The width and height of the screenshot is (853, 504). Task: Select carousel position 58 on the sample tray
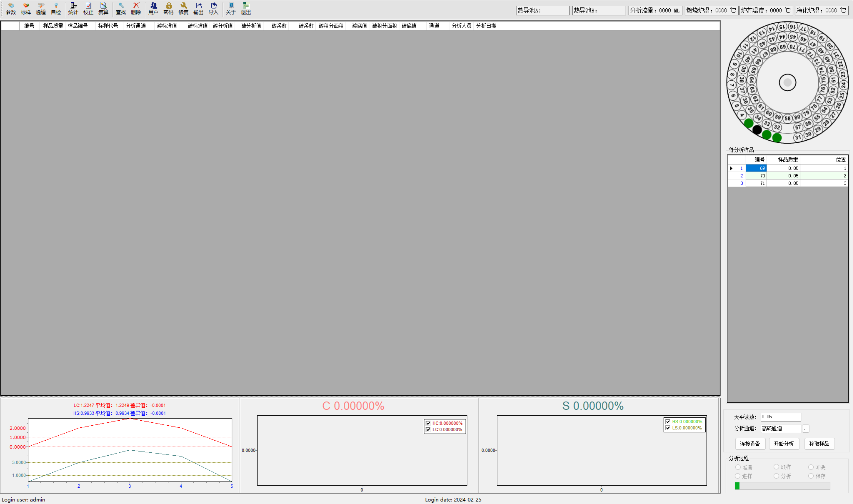click(x=787, y=119)
